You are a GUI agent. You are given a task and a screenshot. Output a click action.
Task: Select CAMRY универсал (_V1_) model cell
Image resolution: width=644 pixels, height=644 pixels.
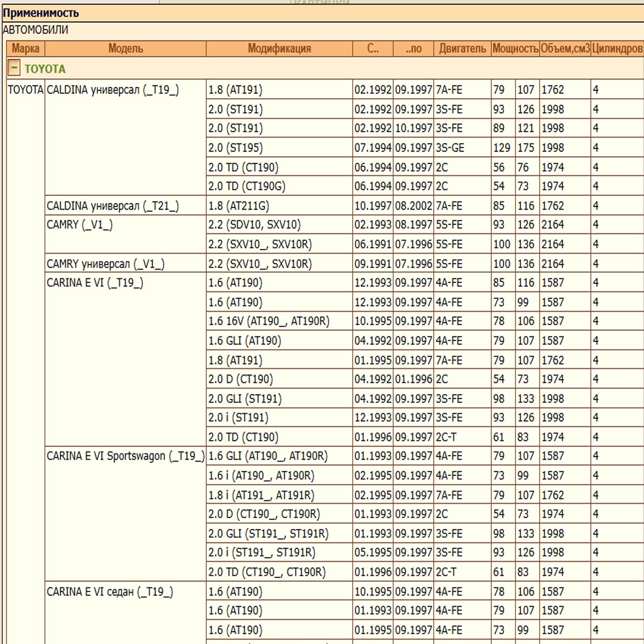pyautogui.click(x=105, y=264)
